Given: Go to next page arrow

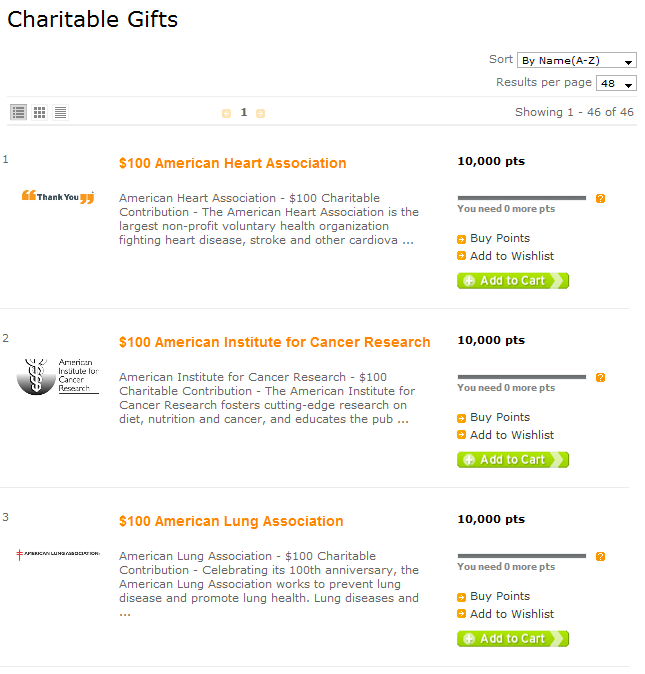Looking at the screenshot, I should [260, 113].
